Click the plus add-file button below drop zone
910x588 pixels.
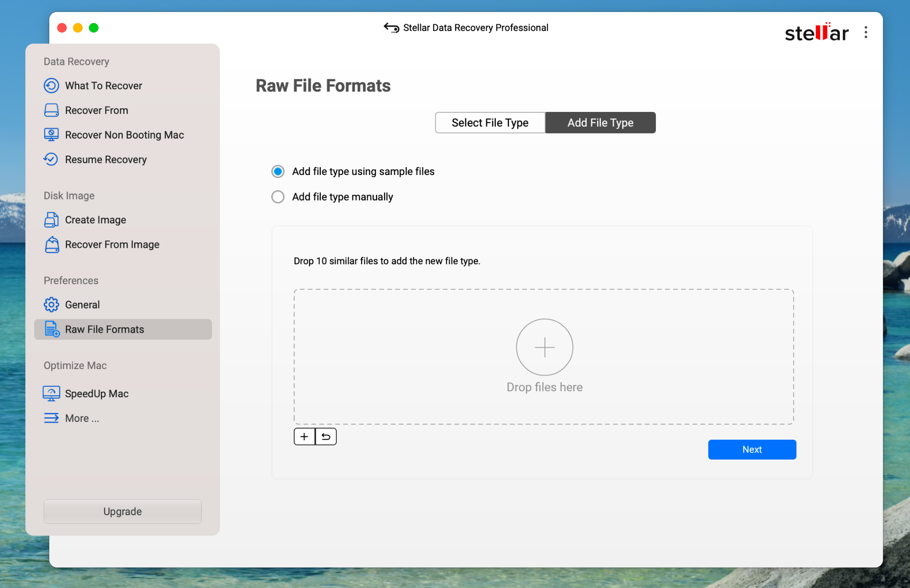pyautogui.click(x=304, y=437)
